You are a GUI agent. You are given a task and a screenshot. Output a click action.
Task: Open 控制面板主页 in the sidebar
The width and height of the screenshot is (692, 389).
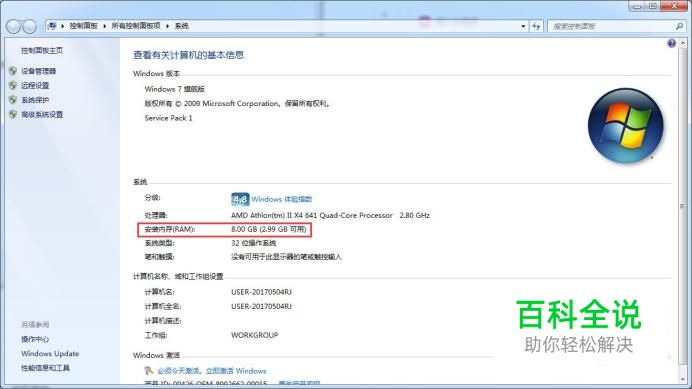point(42,50)
